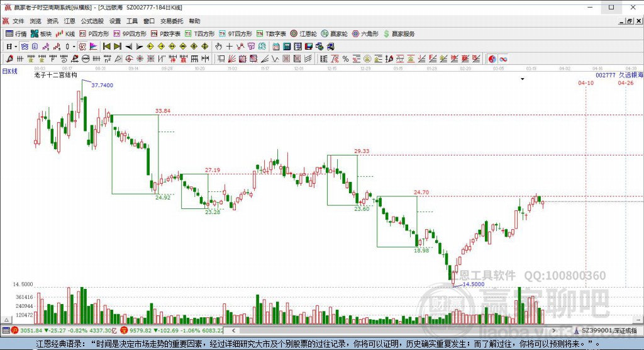Open the calculator icon
Image resolution: width=644 pixels, height=350 pixels.
tap(287, 47)
